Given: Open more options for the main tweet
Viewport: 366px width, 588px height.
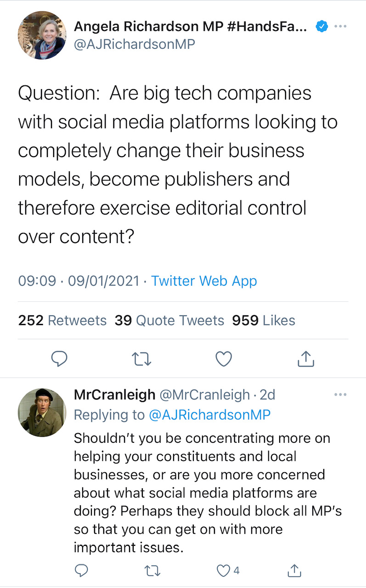Looking at the screenshot, I should tap(340, 27).
